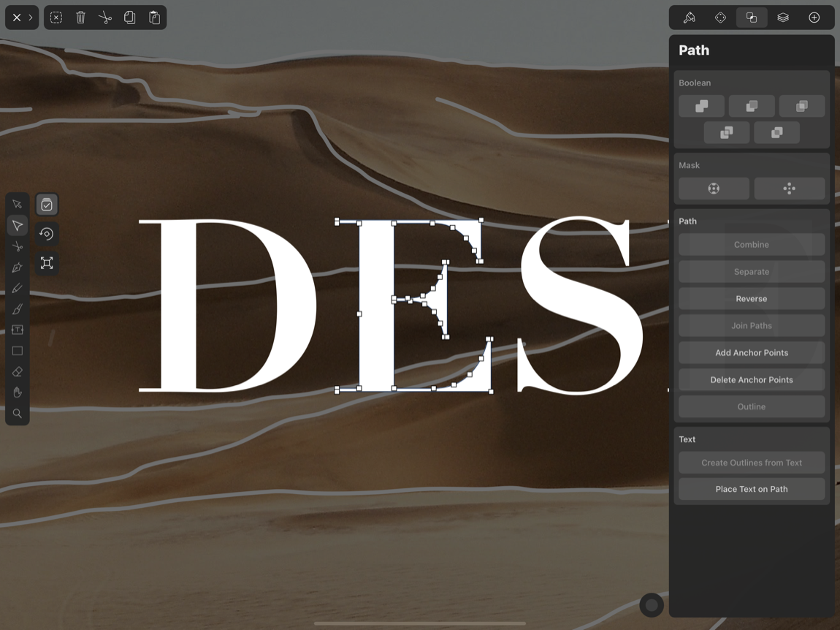Choose the Pencil tool
Viewport: 840px width, 630px height.
[x=17, y=288]
